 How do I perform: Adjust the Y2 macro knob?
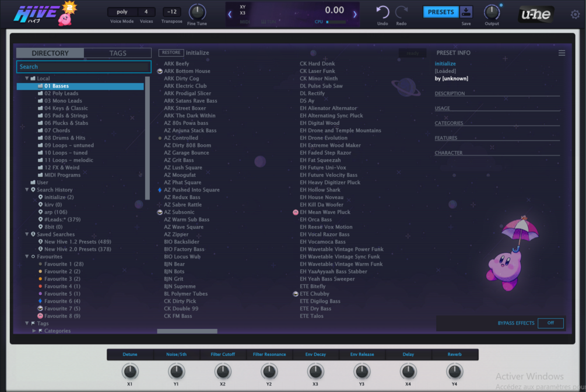tap(269, 372)
